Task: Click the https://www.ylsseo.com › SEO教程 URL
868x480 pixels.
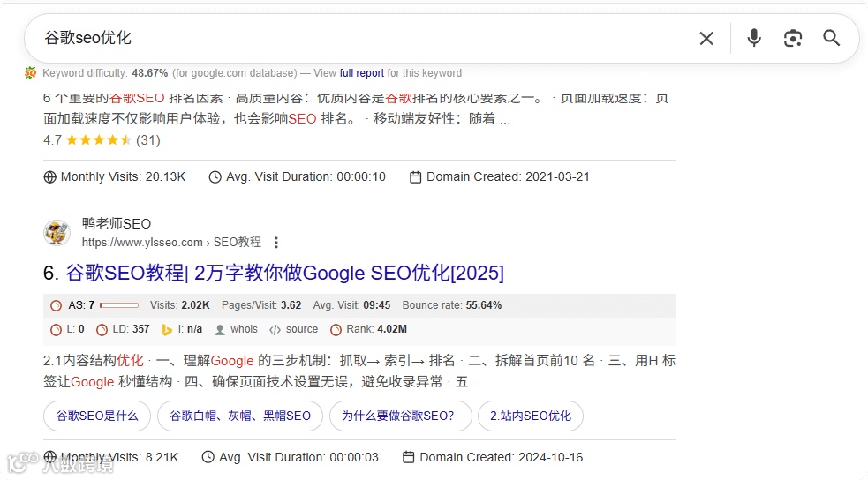Action: coord(171,243)
